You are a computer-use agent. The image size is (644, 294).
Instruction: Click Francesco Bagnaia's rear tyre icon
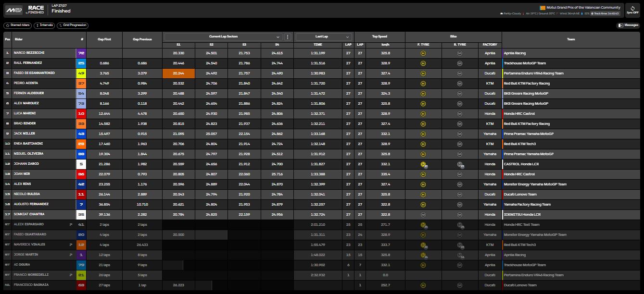459,285
